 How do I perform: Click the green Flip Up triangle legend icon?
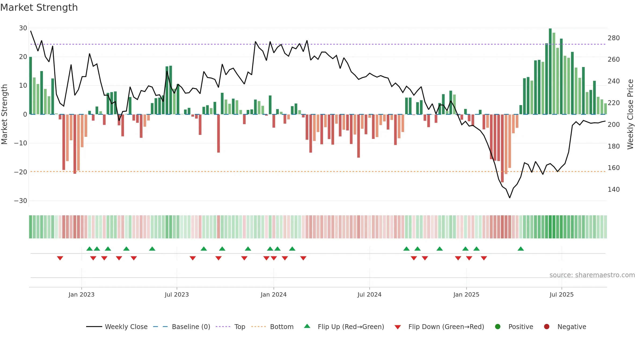click(x=307, y=326)
